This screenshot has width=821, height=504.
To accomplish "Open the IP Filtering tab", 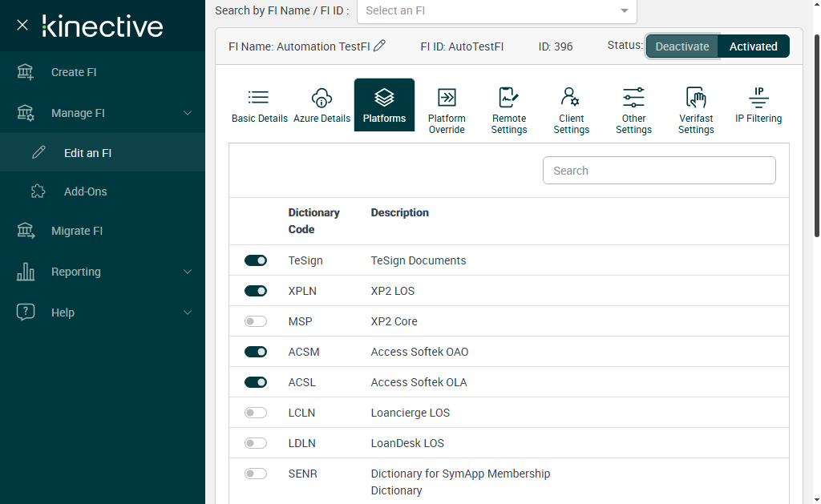I will (758, 105).
